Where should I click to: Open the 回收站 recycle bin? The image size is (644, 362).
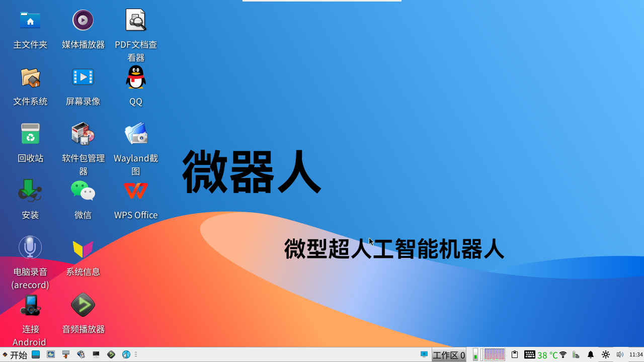click(x=30, y=135)
